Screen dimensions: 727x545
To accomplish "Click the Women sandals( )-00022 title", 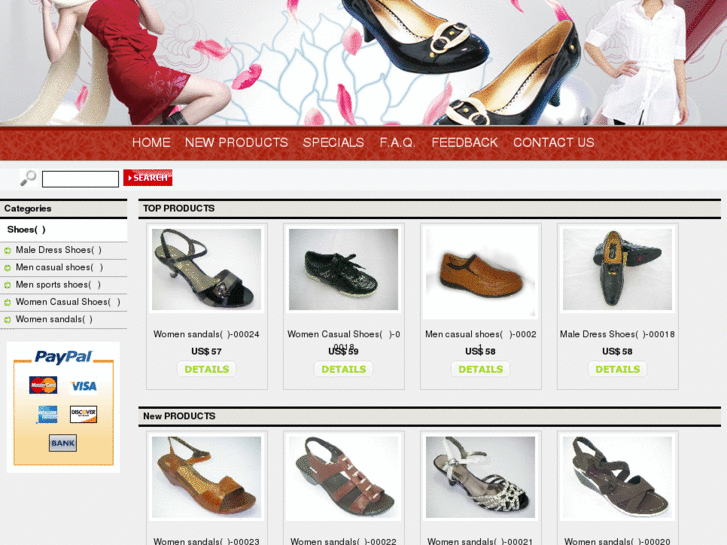I will tap(344, 541).
